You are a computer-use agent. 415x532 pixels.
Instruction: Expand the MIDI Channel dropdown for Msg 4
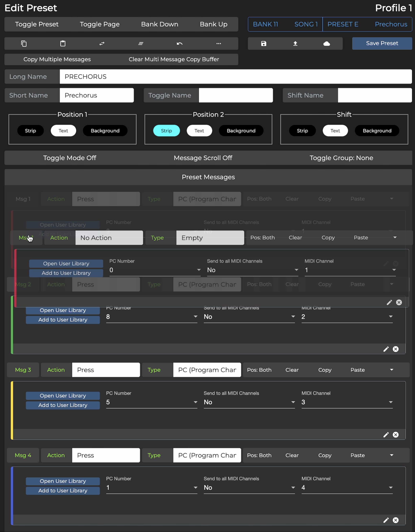(391, 488)
